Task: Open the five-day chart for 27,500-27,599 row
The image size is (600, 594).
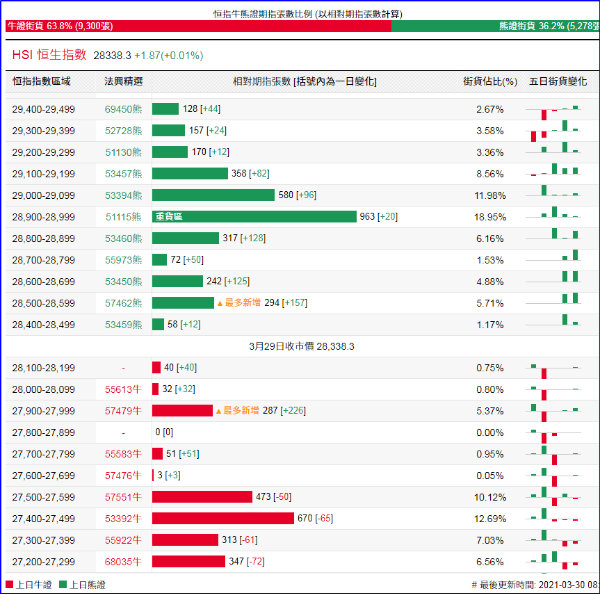Action: [x=553, y=496]
